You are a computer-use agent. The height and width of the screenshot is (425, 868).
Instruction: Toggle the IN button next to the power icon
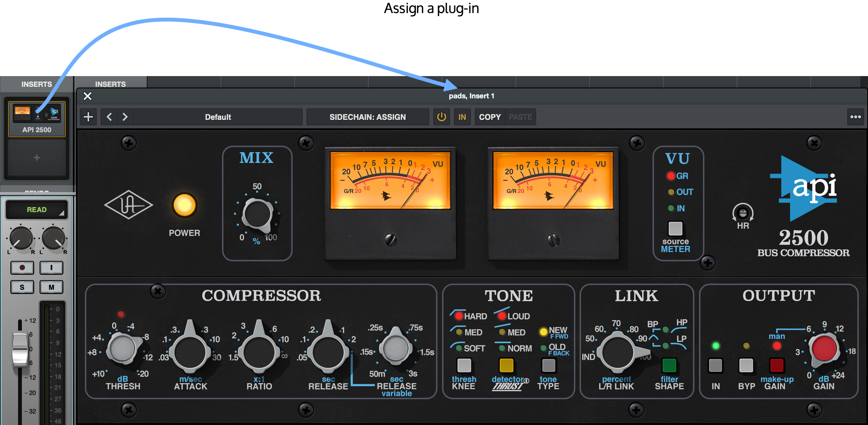coord(462,117)
